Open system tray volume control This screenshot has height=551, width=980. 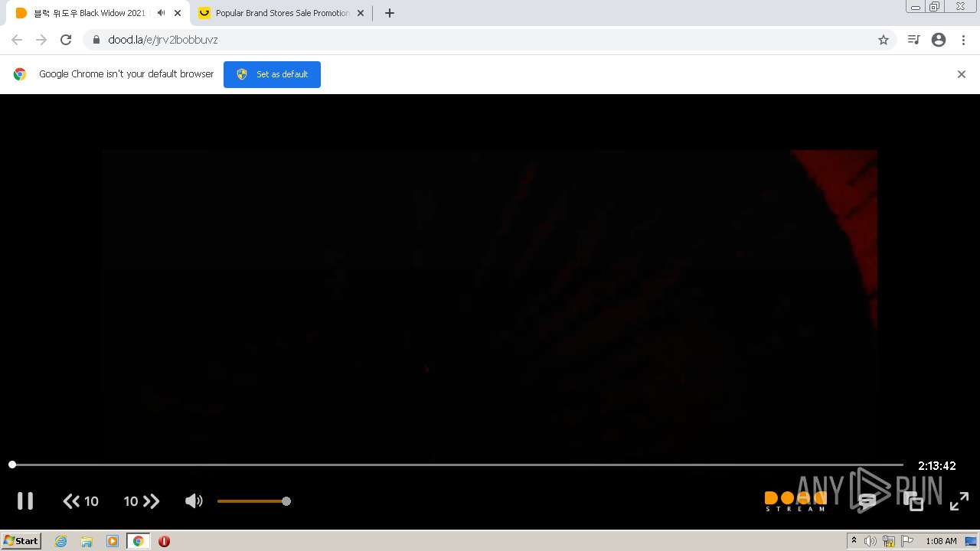coord(871,541)
